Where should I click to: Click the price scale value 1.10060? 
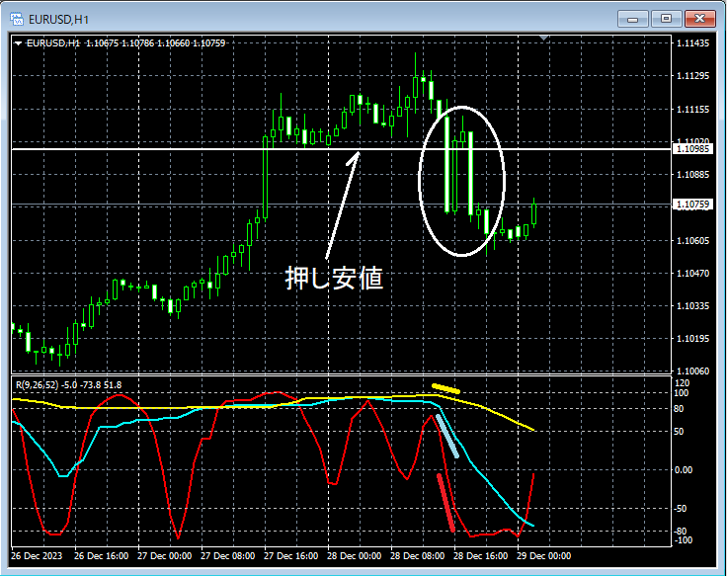[693, 370]
